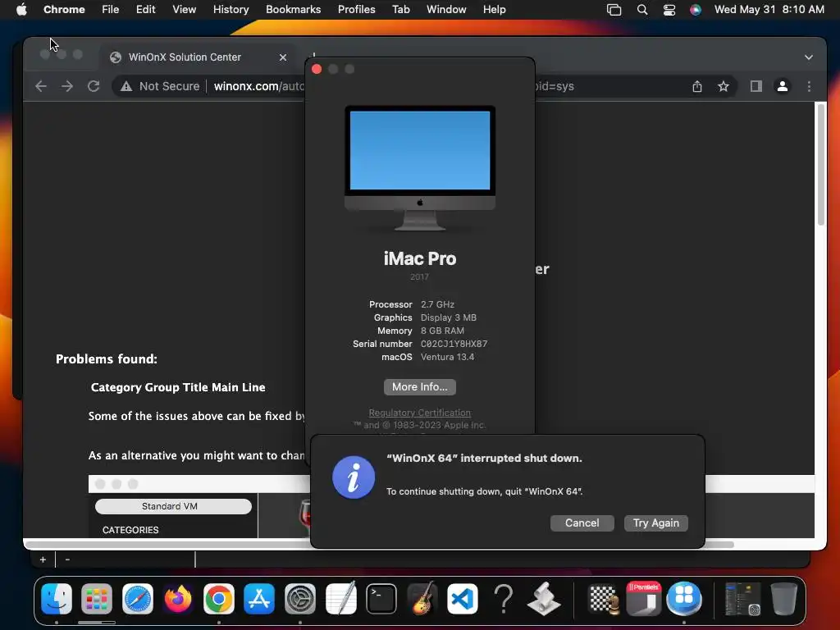Open Stage Manager windows icon in menu bar
The height and width of the screenshot is (630, 840).
point(614,9)
